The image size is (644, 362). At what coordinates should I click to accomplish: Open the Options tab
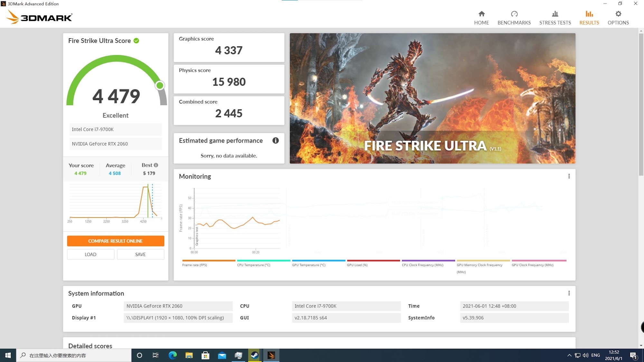(618, 18)
